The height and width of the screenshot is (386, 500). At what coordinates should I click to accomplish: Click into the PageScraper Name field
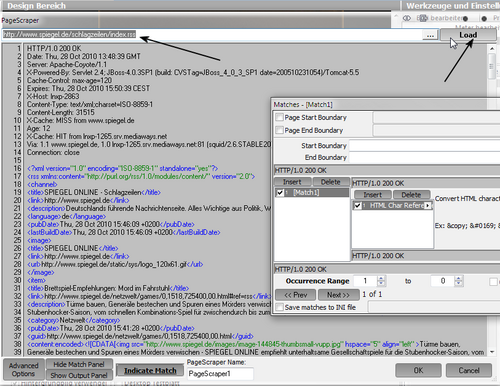[220, 374]
